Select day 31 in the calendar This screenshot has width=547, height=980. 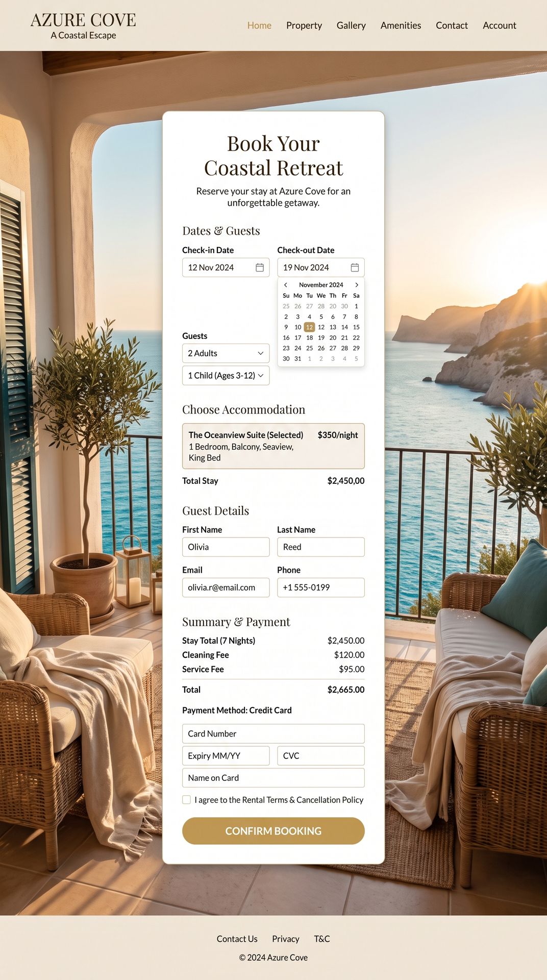pyautogui.click(x=297, y=359)
